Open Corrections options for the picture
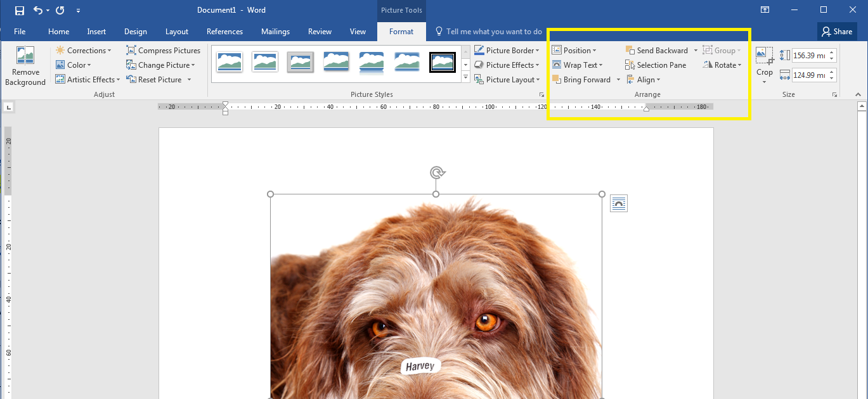 pos(84,50)
